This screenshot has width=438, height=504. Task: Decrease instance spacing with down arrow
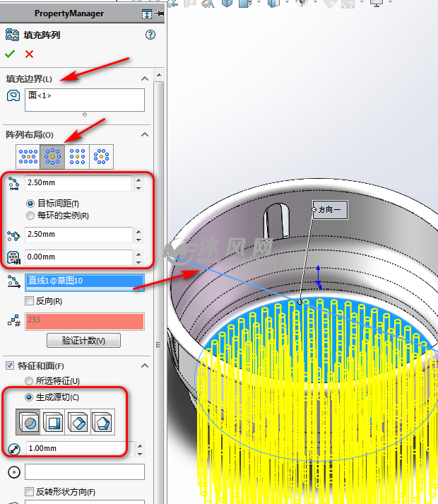tap(138, 240)
